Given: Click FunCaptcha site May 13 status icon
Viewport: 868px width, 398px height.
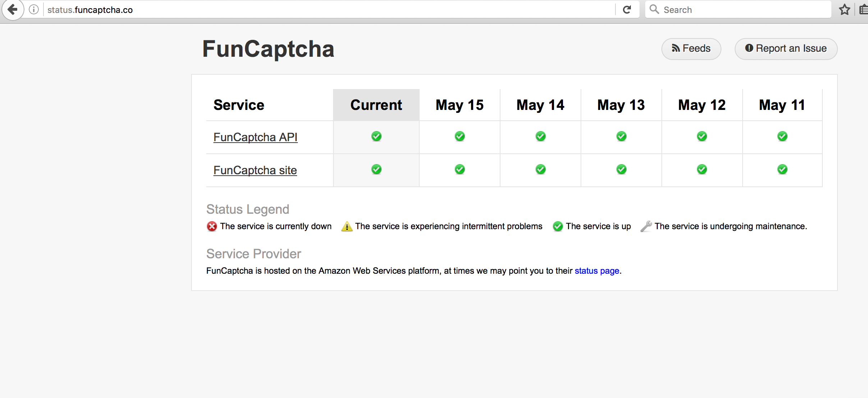Looking at the screenshot, I should point(621,170).
